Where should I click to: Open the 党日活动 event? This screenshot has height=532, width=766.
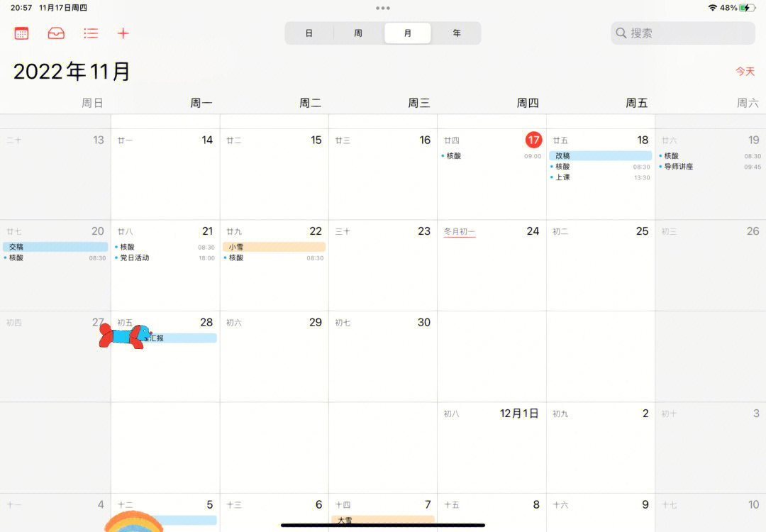coord(135,257)
